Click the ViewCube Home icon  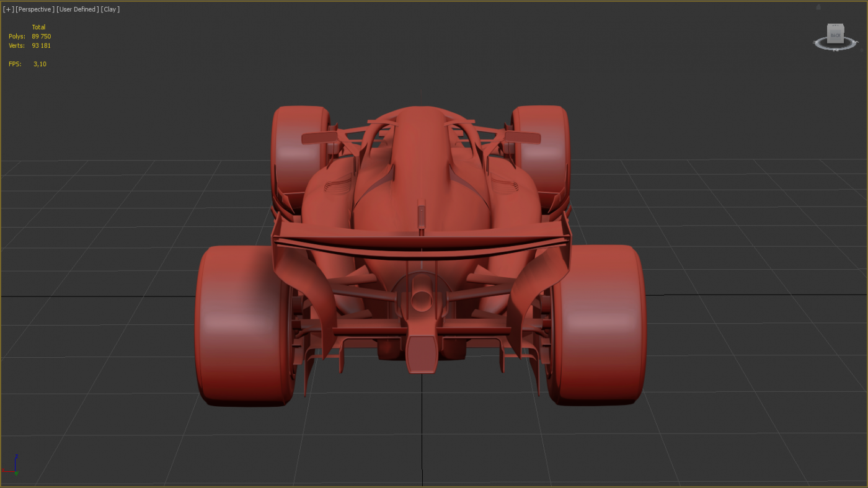coord(818,7)
